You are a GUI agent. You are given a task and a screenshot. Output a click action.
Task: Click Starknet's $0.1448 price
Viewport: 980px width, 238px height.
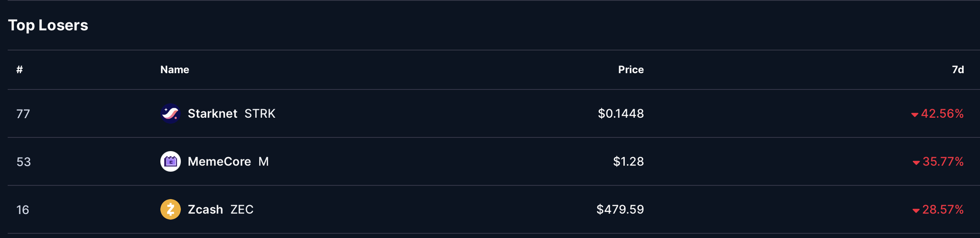[x=621, y=113]
